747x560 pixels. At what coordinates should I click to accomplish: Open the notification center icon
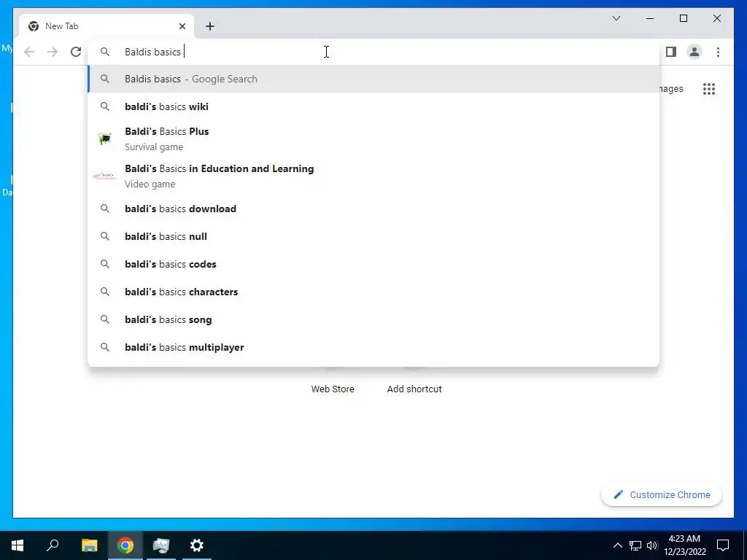click(x=723, y=545)
